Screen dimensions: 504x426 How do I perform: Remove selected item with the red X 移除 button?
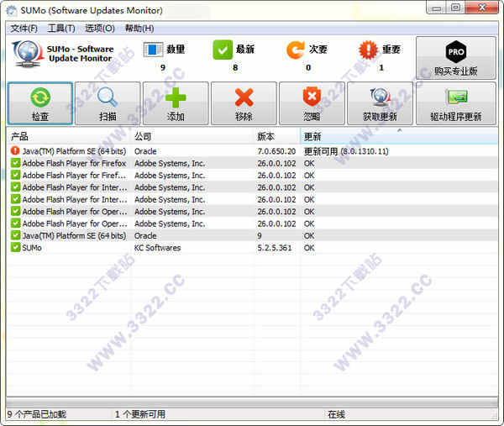(x=244, y=103)
